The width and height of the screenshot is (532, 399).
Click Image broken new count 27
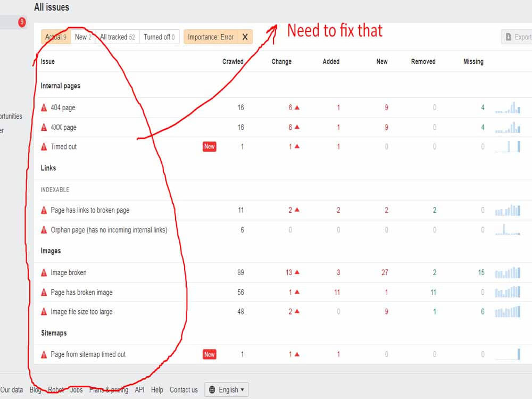pyautogui.click(x=385, y=272)
